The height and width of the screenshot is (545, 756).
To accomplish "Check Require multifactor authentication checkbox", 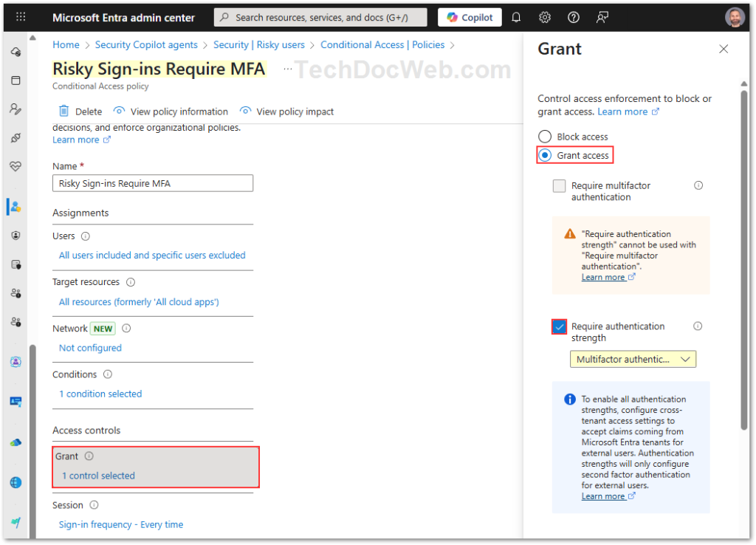I will [560, 186].
